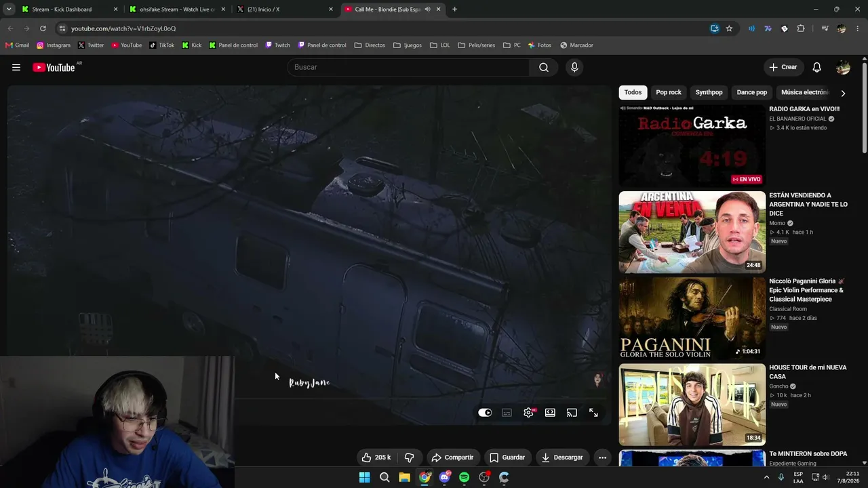Click the YouTube page vertical scrollbar
868x488 pixels.
(x=865, y=108)
